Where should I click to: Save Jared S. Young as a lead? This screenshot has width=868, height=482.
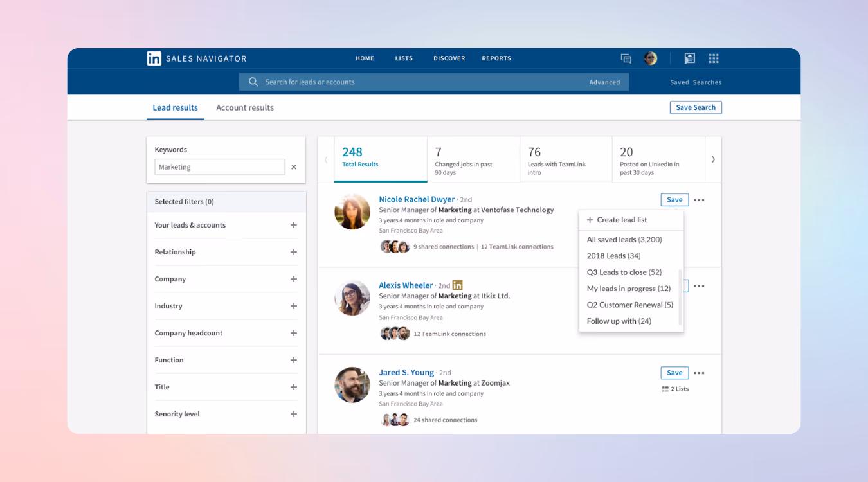coord(674,373)
